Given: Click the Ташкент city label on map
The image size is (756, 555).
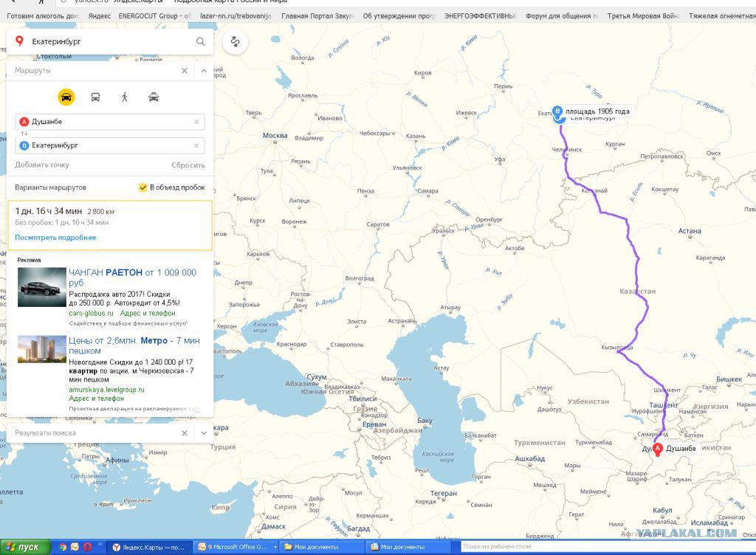Looking at the screenshot, I should (x=664, y=406).
